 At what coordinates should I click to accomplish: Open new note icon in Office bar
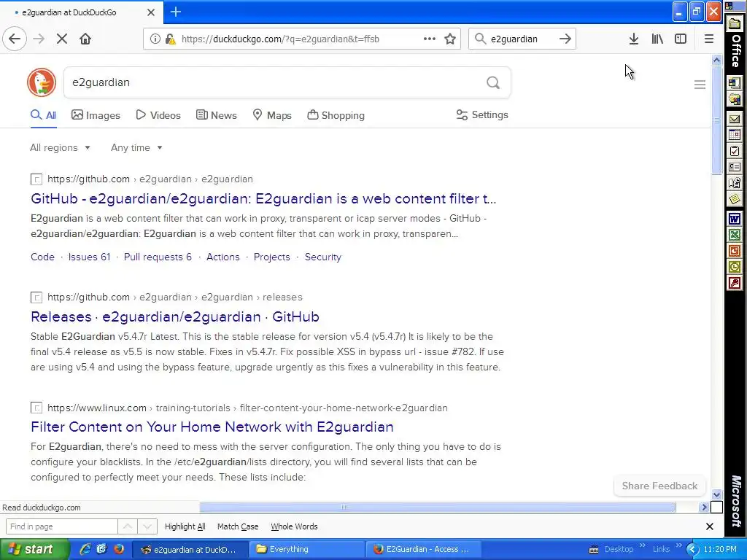tap(734, 199)
